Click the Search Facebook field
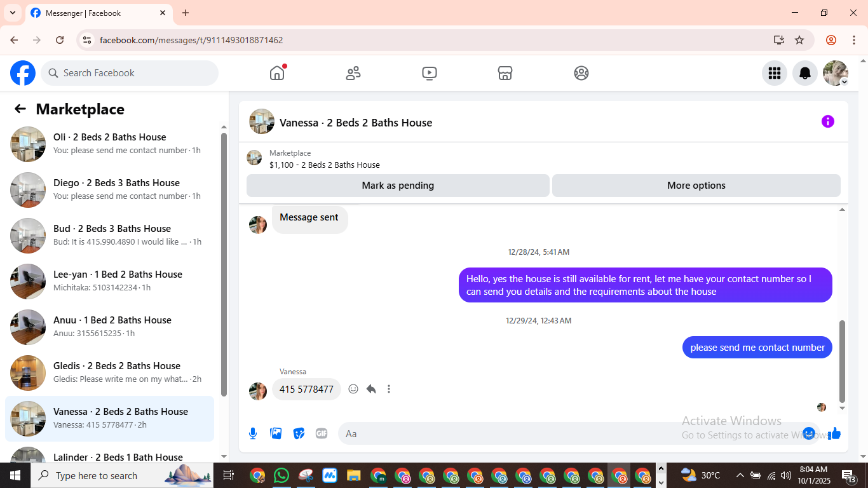The width and height of the screenshot is (868, 488). 130,73
